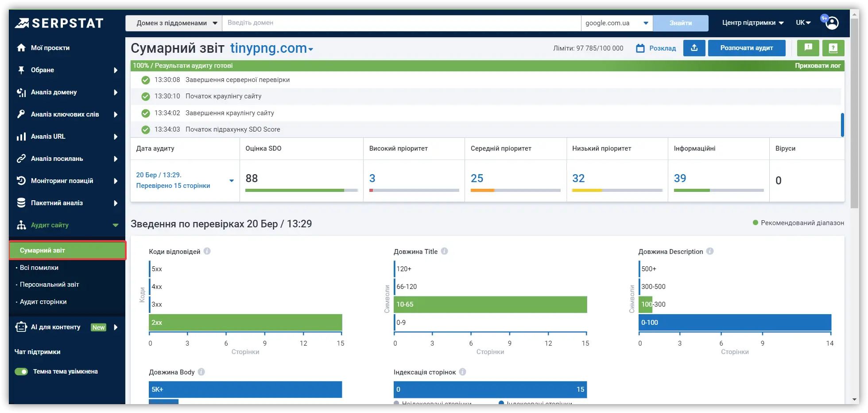Toggle the Темна тема увімкнена switch
This screenshot has height=413, width=868.
pos(21,372)
